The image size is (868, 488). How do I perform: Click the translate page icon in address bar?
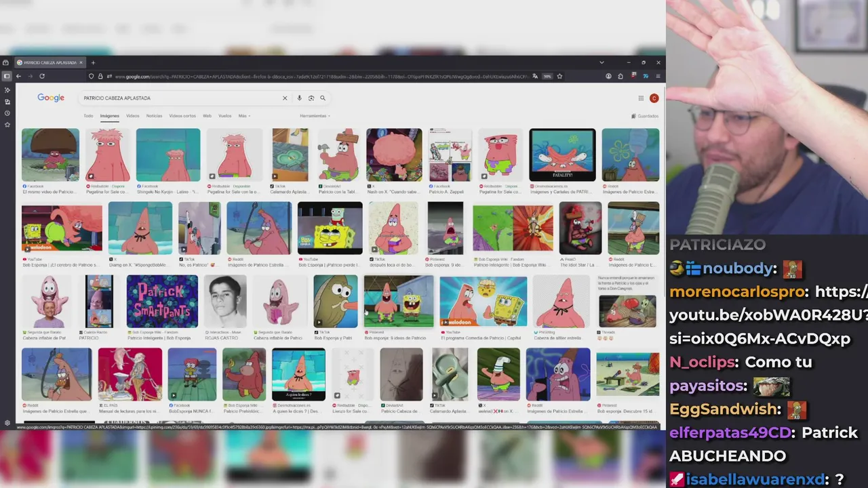(x=535, y=77)
